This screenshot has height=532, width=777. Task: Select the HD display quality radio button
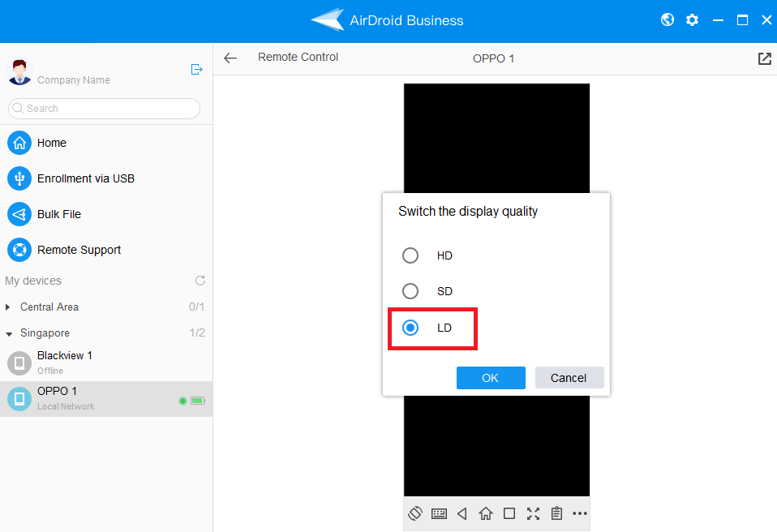(410, 255)
